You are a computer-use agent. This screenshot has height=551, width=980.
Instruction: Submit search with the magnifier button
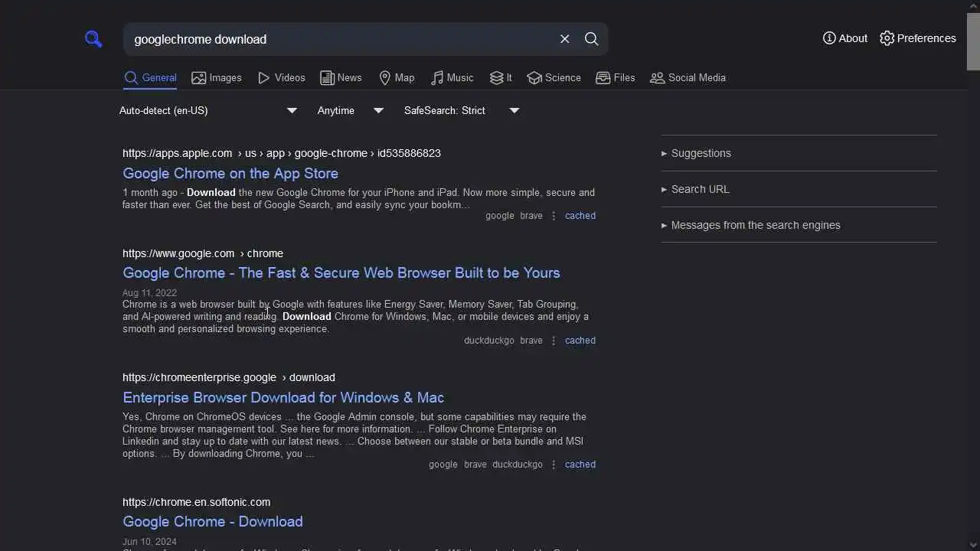click(592, 39)
